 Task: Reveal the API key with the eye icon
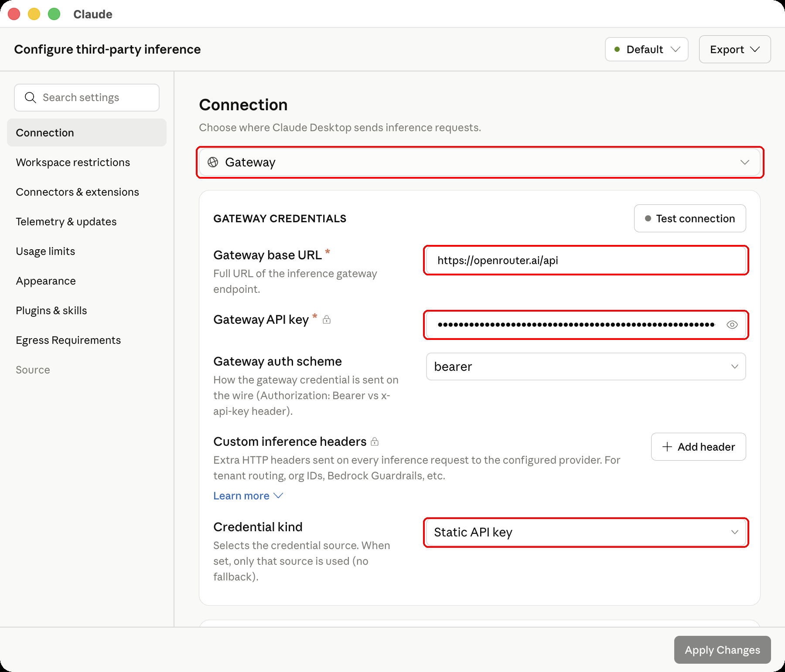[x=732, y=325]
